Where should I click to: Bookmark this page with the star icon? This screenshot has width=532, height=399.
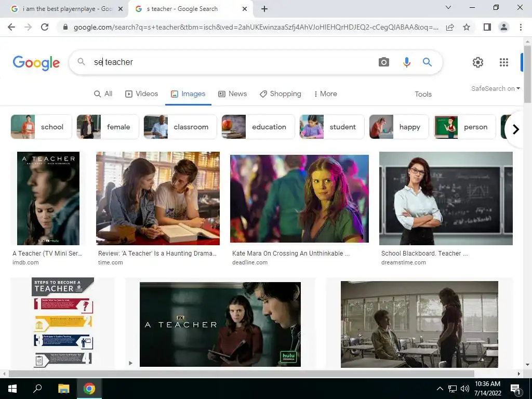[467, 27]
